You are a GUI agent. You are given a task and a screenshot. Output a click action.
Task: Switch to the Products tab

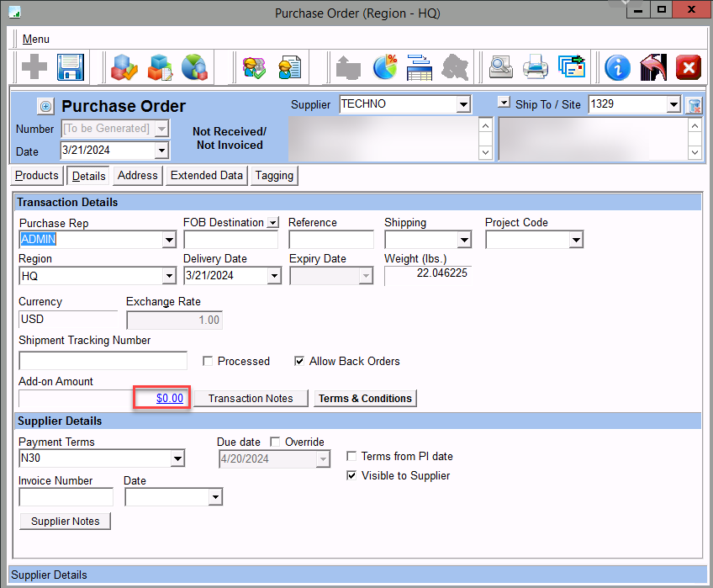coord(37,176)
